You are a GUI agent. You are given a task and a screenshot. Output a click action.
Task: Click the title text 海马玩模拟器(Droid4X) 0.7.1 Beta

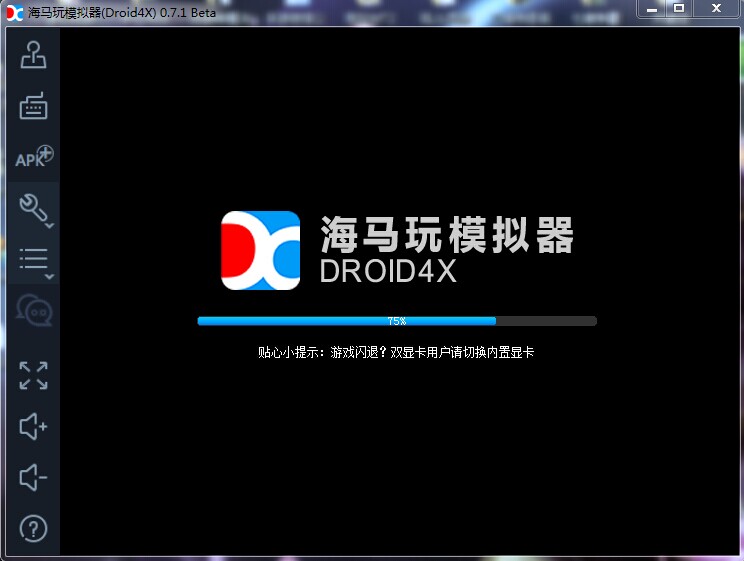click(x=122, y=12)
